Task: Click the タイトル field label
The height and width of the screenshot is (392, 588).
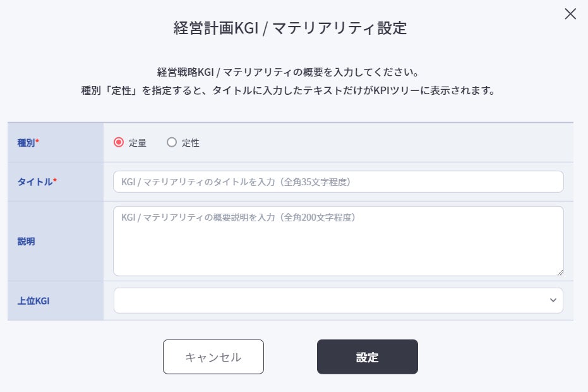Action: pyautogui.click(x=35, y=182)
